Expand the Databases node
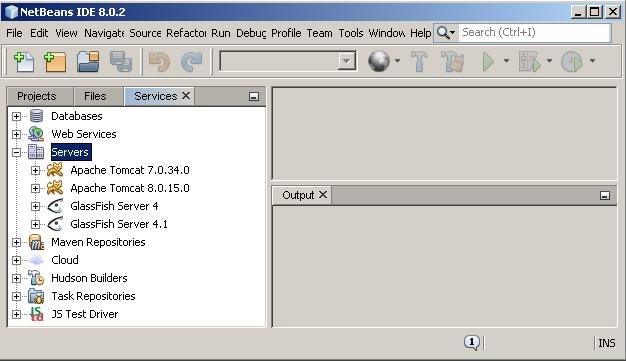The width and height of the screenshot is (626, 361). pos(16,117)
